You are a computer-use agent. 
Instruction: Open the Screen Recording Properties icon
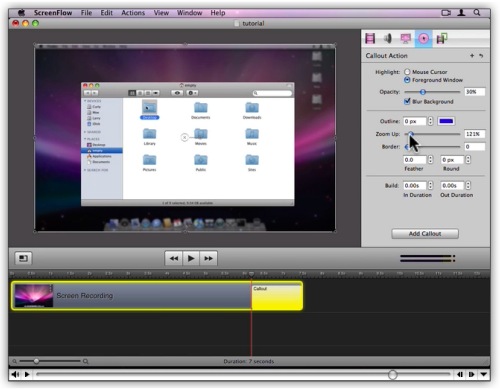405,39
